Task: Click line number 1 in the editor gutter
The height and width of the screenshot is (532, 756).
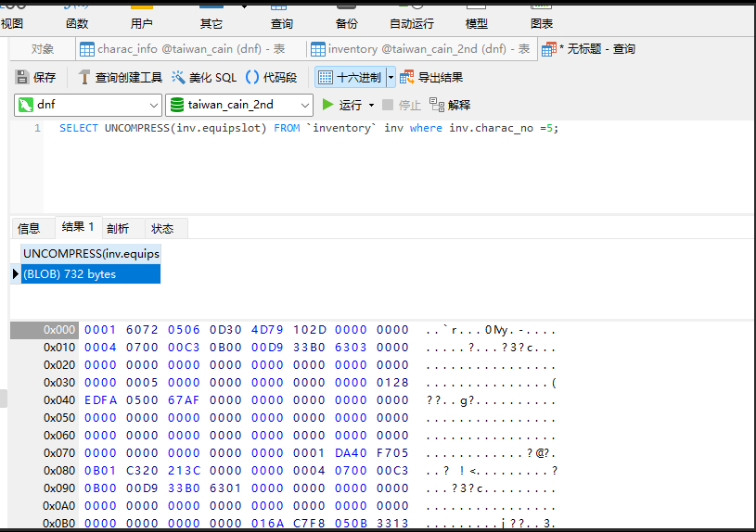Action: pyautogui.click(x=37, y=128)
